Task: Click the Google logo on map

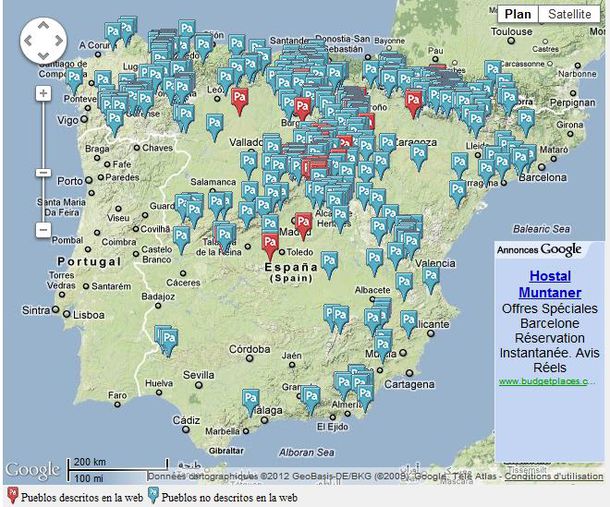Action: point(33,470)
